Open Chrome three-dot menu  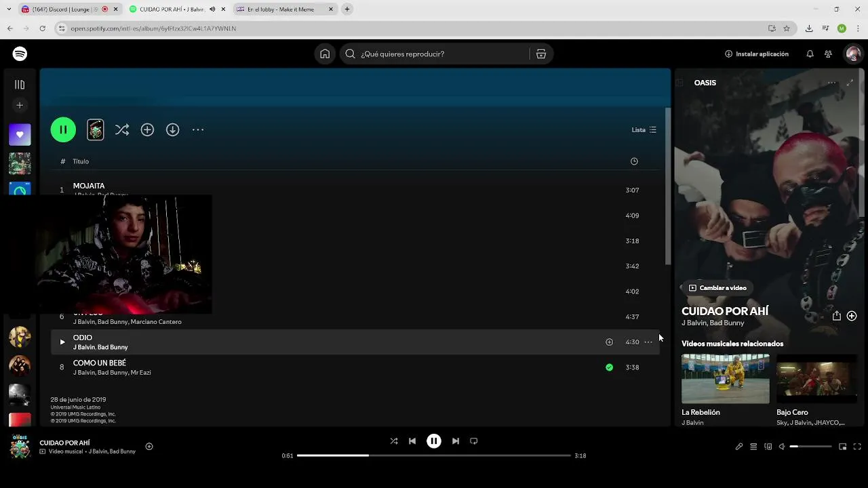click(858, 28)
